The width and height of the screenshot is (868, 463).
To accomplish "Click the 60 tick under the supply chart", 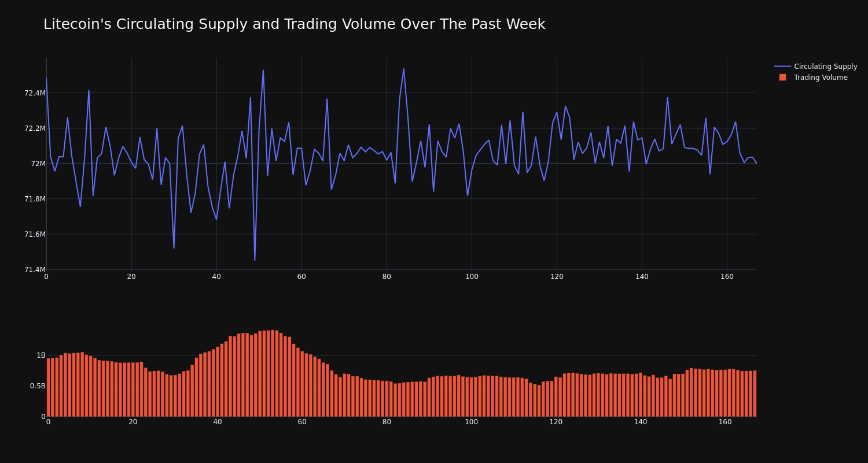I will point(301,277).
